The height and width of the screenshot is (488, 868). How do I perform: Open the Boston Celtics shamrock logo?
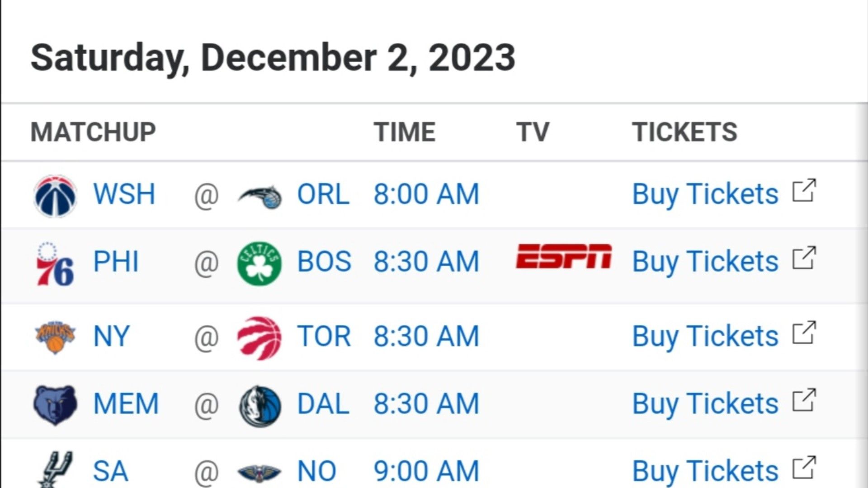pos(259,263)
